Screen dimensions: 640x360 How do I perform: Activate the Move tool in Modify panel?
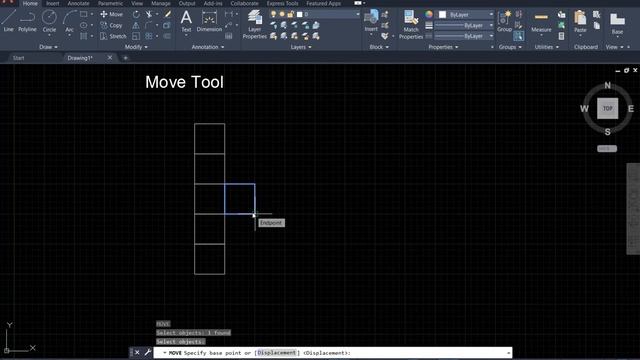[x=112, y=14]
